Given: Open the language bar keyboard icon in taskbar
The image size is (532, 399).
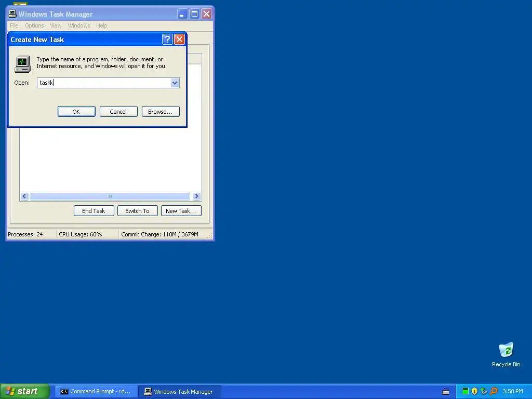Looking at the screenshot, I should coord(446,392).
